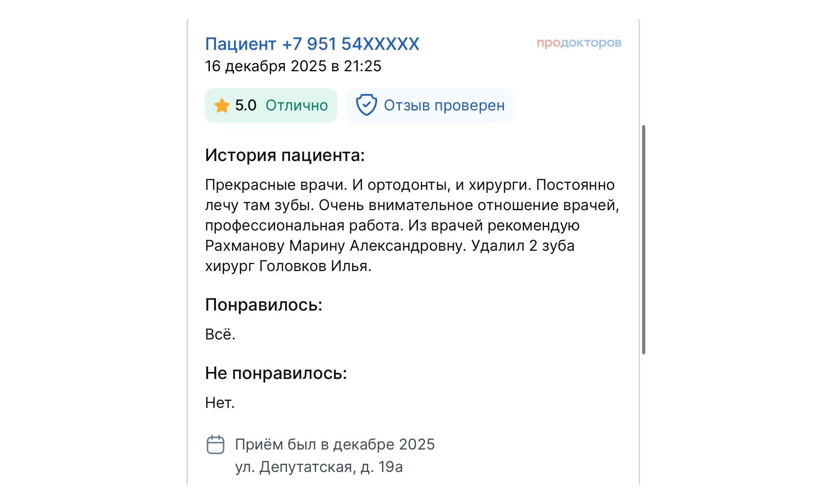Click the ПроДокторов logo

(x=579, y=43)
